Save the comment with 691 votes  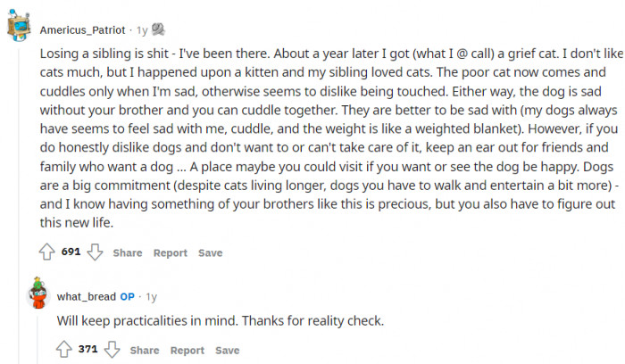[x=210, y=252]
